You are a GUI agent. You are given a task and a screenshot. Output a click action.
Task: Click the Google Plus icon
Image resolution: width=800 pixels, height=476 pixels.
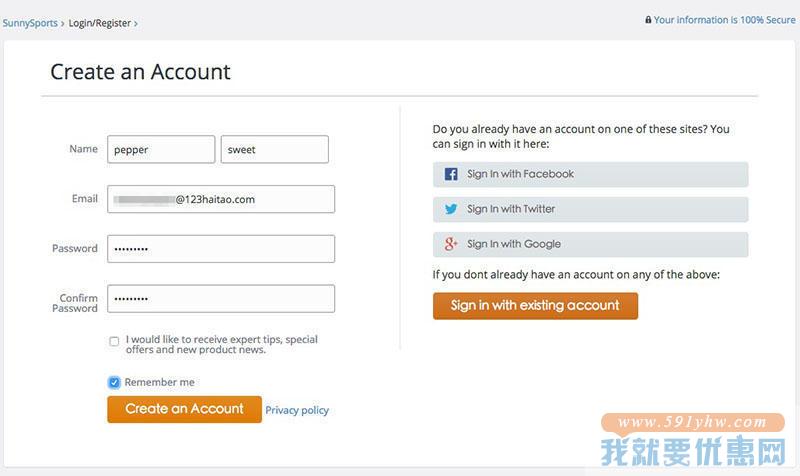[451, 244]
